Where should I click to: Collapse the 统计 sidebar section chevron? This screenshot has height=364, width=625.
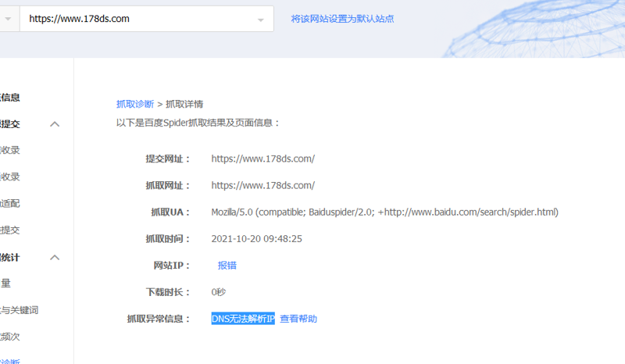pos(55,257)
